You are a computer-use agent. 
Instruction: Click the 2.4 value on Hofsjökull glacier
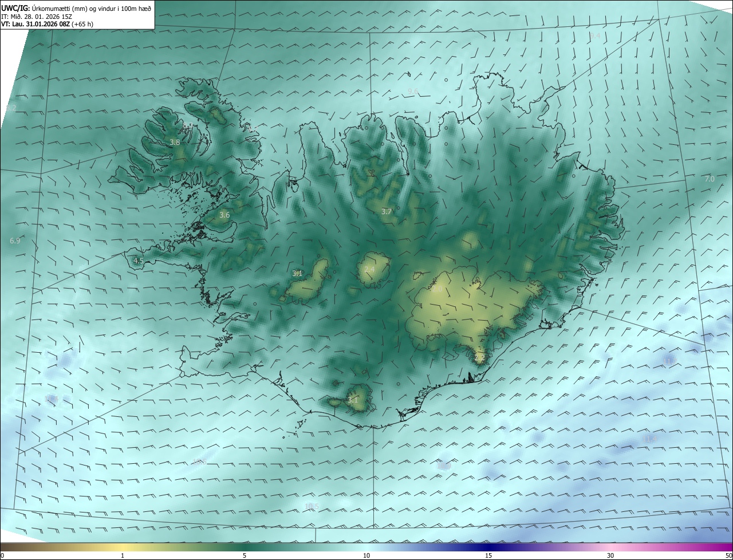click(369, 269)
